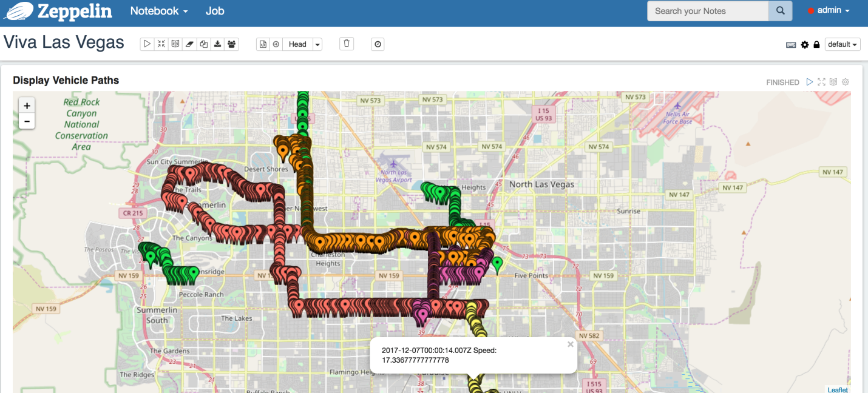
Task: Run the Display Vehicle Paths paragraph
Action: point(809,81)
